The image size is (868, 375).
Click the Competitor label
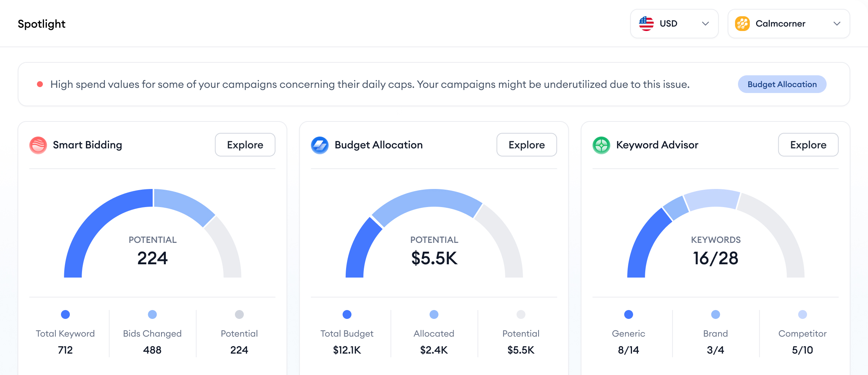[803, 334]
